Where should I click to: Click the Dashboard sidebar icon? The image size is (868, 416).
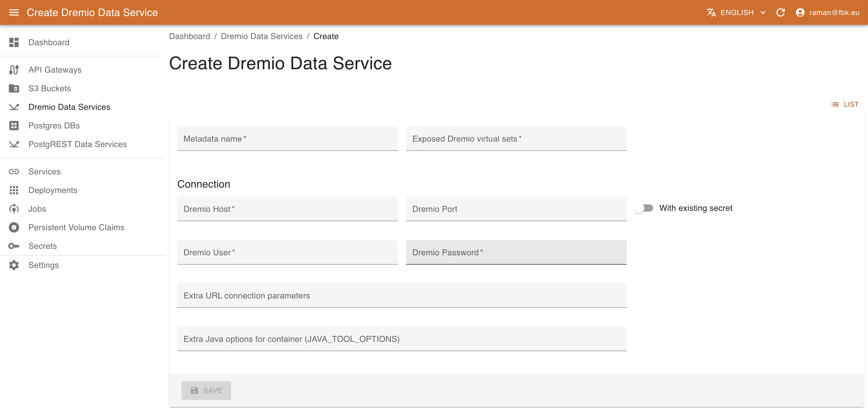pyautogui.click(x=14, y=42)
